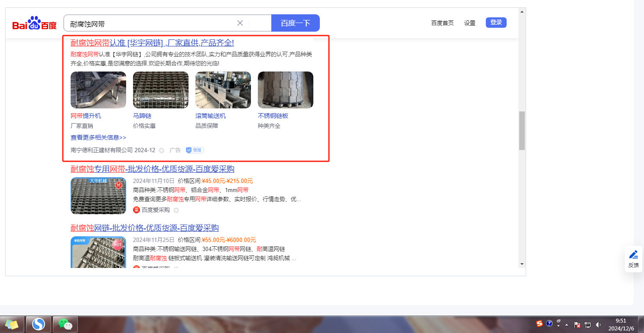Click the restore-window tray icon with arrow
This screenshot has width=644, height=333.
[x=558, y=323]
